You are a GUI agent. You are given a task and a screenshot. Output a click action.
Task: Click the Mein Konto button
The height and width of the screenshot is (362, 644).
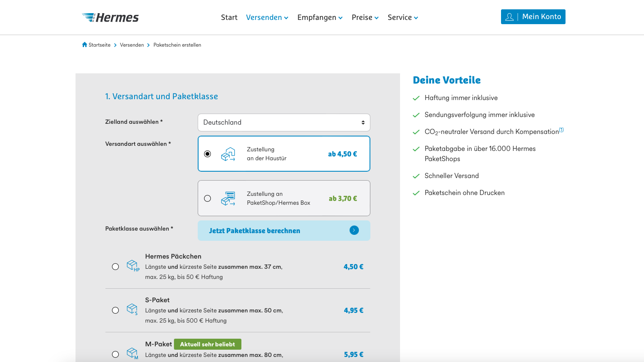[533, 17]
